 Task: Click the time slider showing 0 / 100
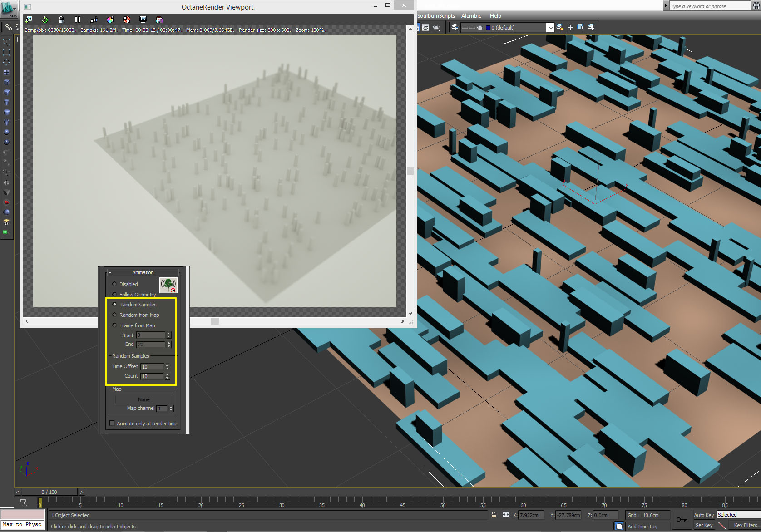49,492
